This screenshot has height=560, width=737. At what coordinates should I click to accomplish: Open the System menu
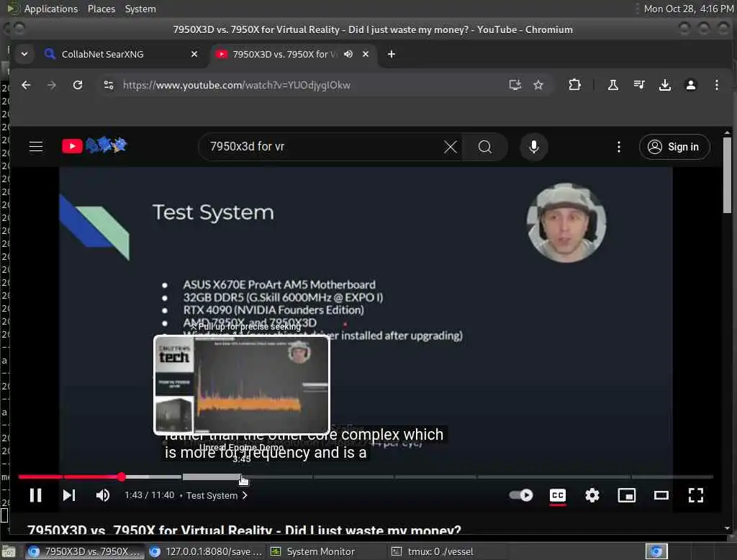tap(140, 9)
